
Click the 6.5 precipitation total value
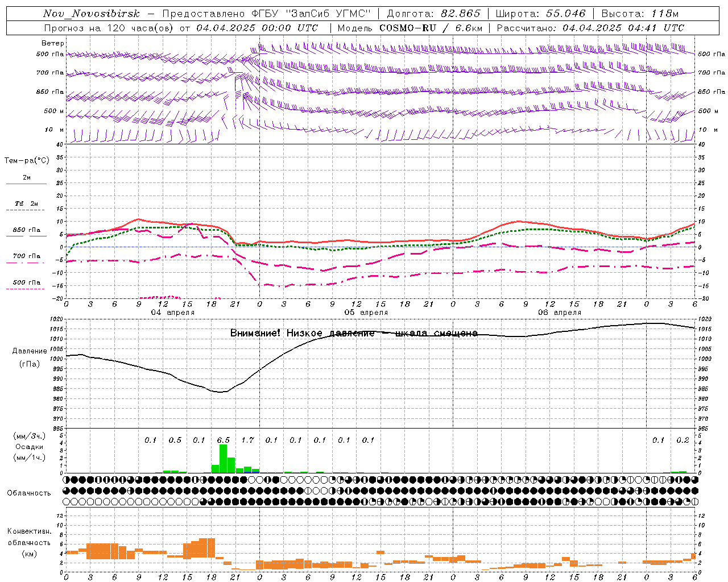(224, 440)
